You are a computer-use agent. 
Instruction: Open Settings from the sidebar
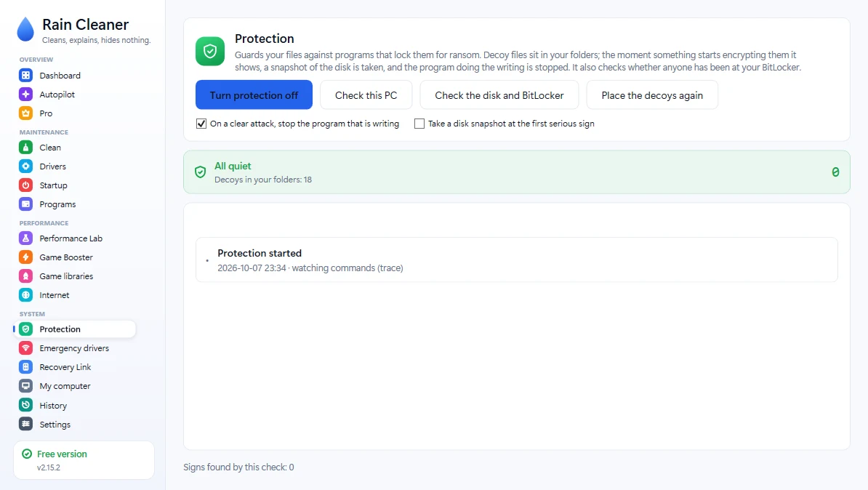click(x=74, y=424)
